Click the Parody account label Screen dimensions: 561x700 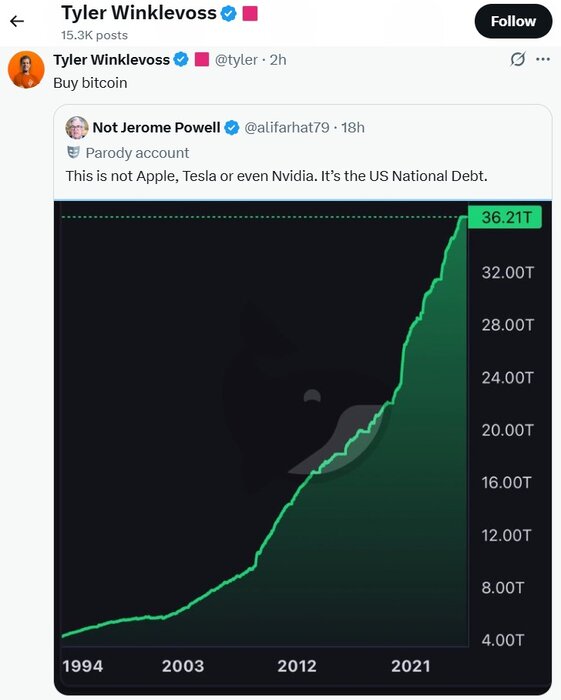(x=137, y=153)
